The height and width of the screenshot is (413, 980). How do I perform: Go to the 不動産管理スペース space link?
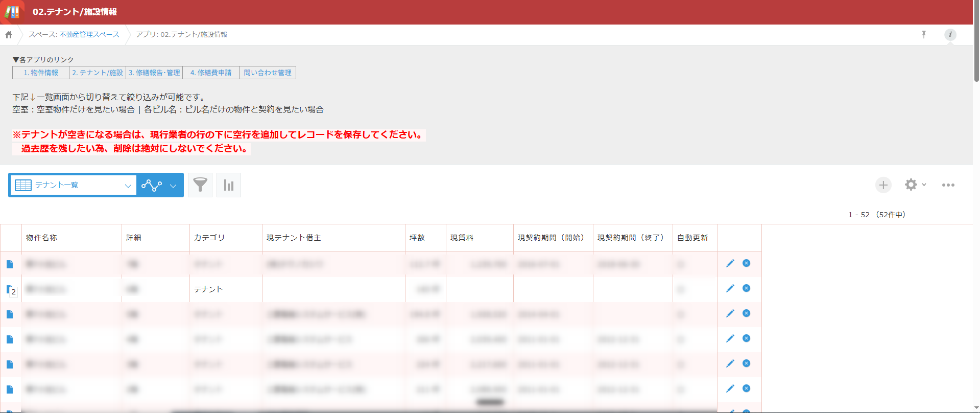click(x=89, y=34)
